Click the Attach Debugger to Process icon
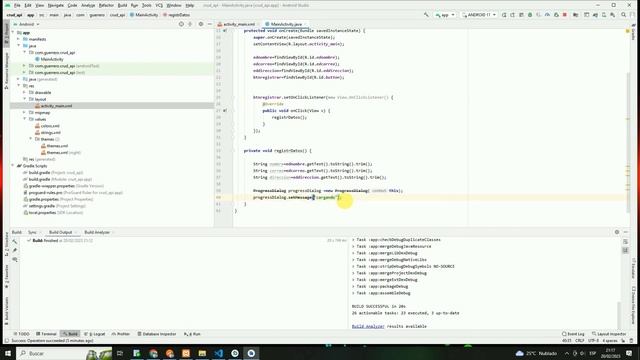Viewport: 640px width, 360px height. [x=556, y=15]
